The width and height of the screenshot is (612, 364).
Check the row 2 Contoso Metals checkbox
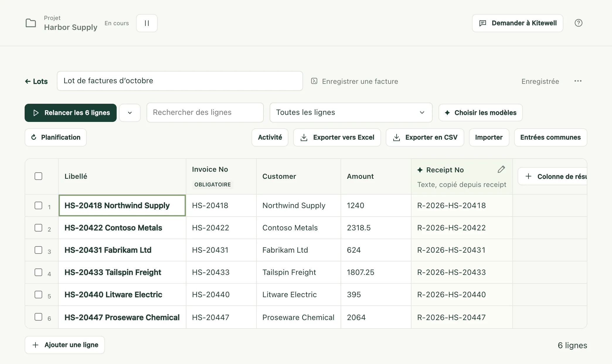[38, 228]
